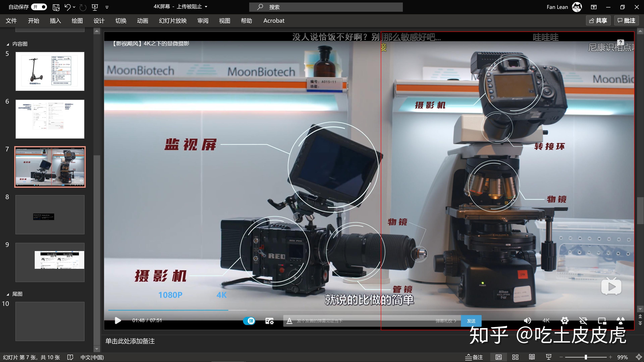The width and height of the screenshot is (644, 362).
Task: Toggle the 弹 danmaku switch
Action: click(x=249, y=321)
